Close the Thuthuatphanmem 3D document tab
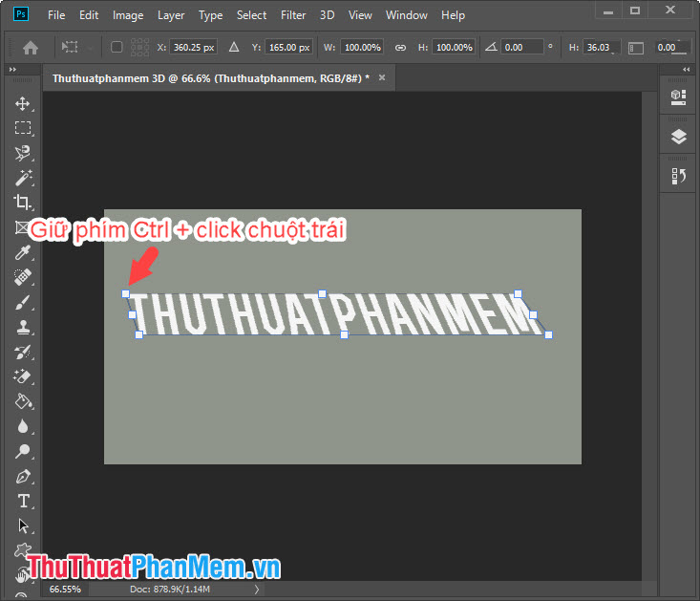This screenshot has height=601, width=700. (x=382, y=77)
